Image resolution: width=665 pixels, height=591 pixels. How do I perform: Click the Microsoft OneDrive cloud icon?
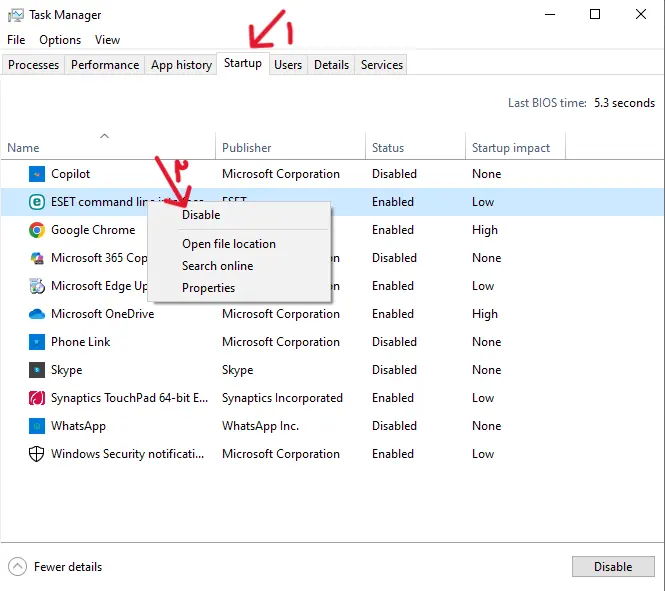point(36,314)
